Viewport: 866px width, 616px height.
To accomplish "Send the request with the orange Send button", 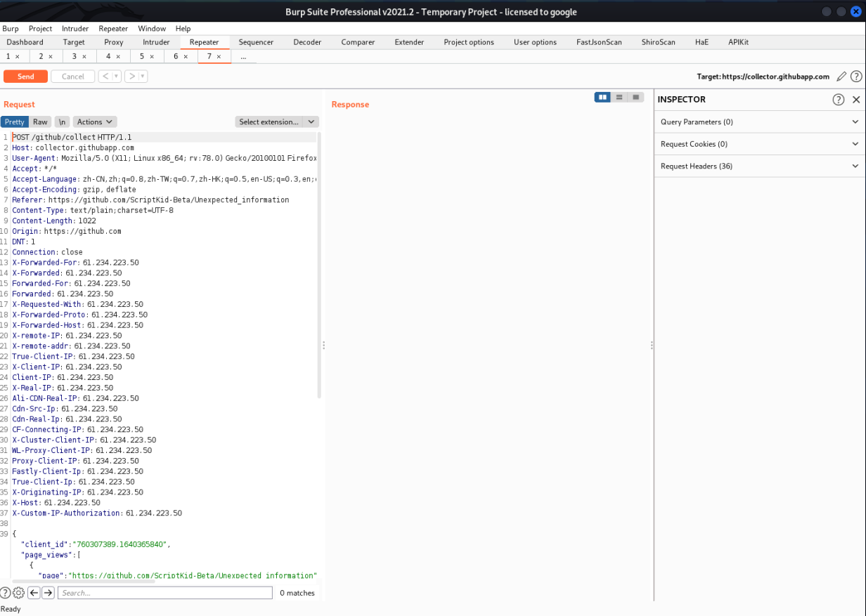I will [x=25, y=77].
